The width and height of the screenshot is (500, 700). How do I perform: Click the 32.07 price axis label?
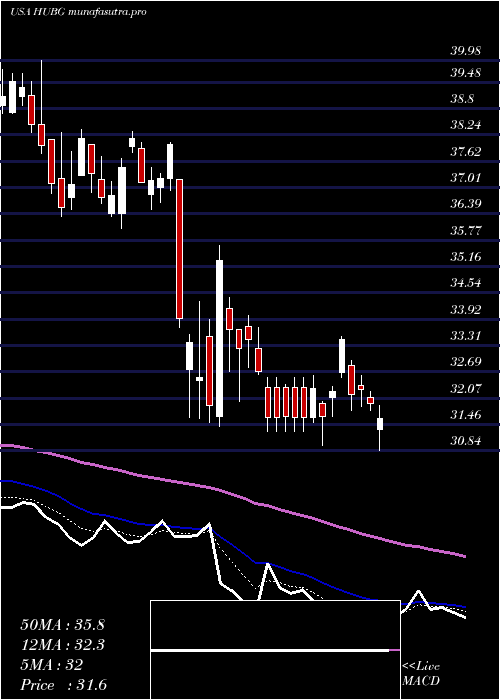coord(466,388)
